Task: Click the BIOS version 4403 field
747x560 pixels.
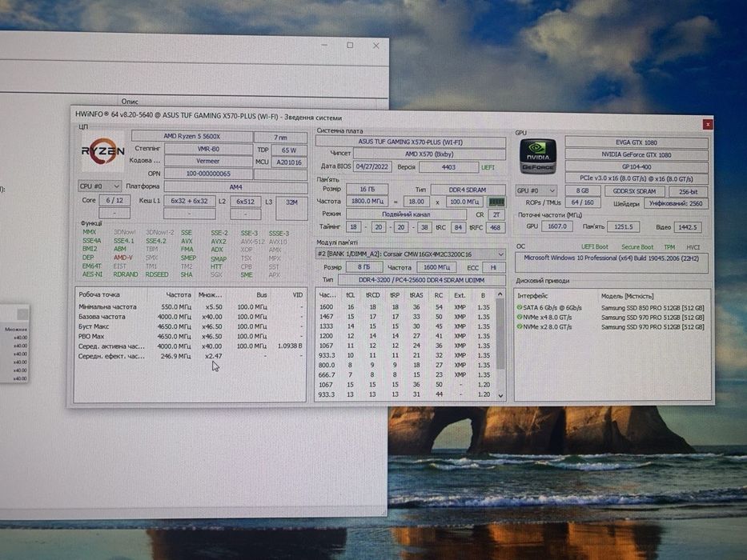Action: [x=448, y=167]
